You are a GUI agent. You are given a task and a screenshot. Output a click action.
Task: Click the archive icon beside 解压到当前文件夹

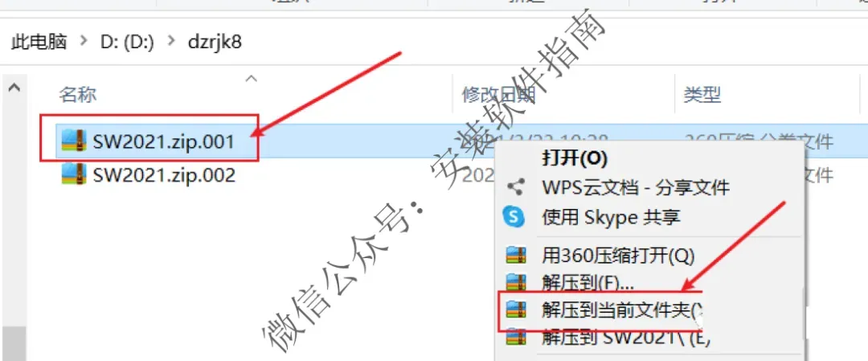(x=515, y=310)
